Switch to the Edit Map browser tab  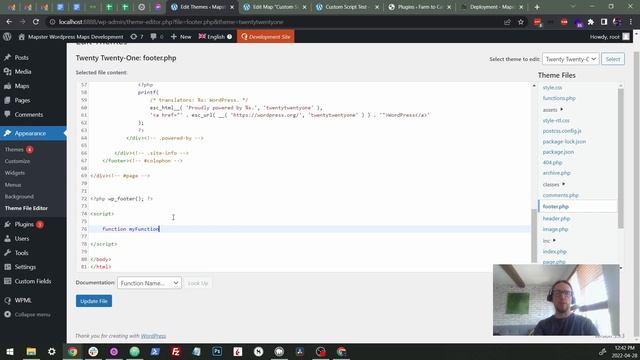pos(274,7)
